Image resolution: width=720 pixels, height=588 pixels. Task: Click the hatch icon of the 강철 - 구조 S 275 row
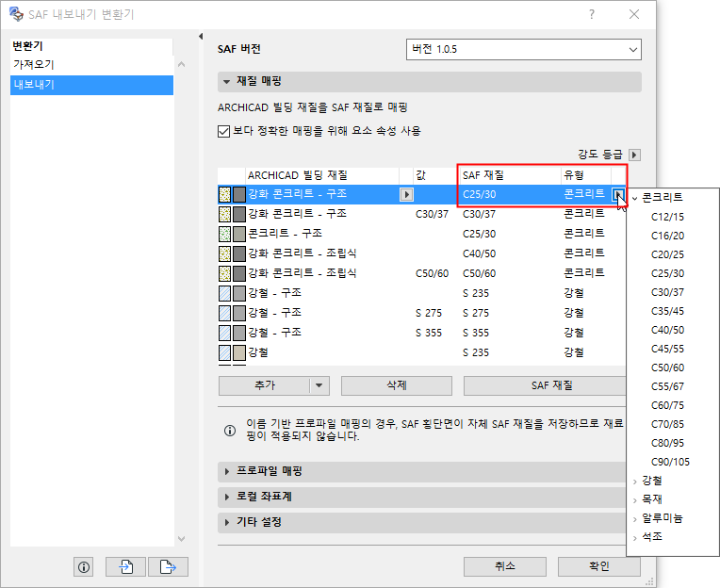point(224,313)
